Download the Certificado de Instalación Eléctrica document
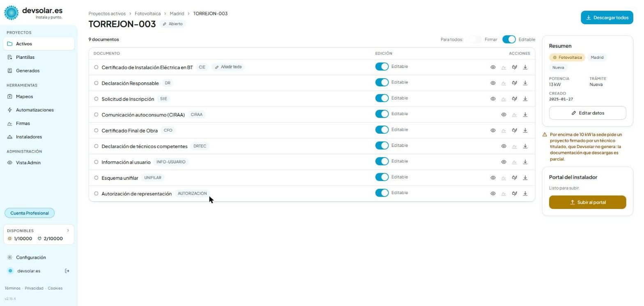The image size is (644, 306). [x=525, y=67]
